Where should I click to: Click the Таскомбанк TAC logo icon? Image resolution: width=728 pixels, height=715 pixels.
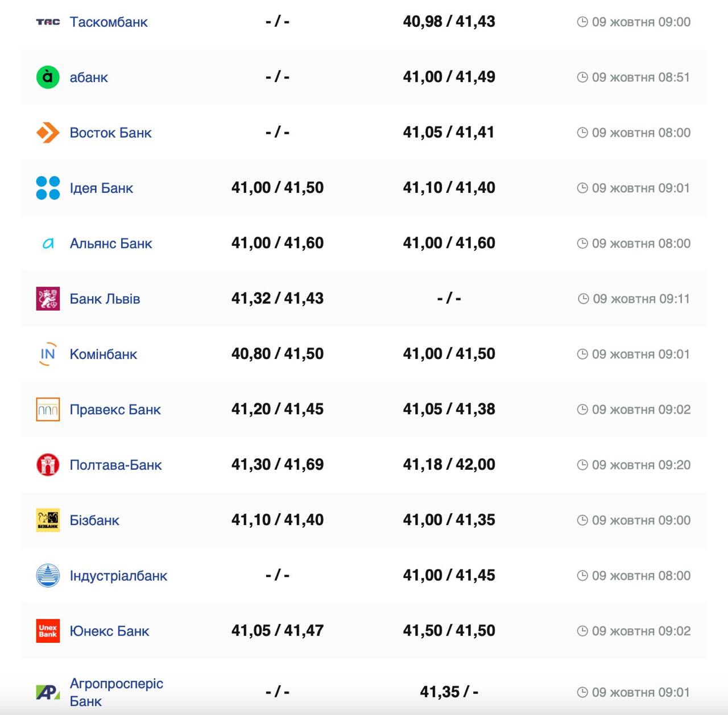point(48,22)
